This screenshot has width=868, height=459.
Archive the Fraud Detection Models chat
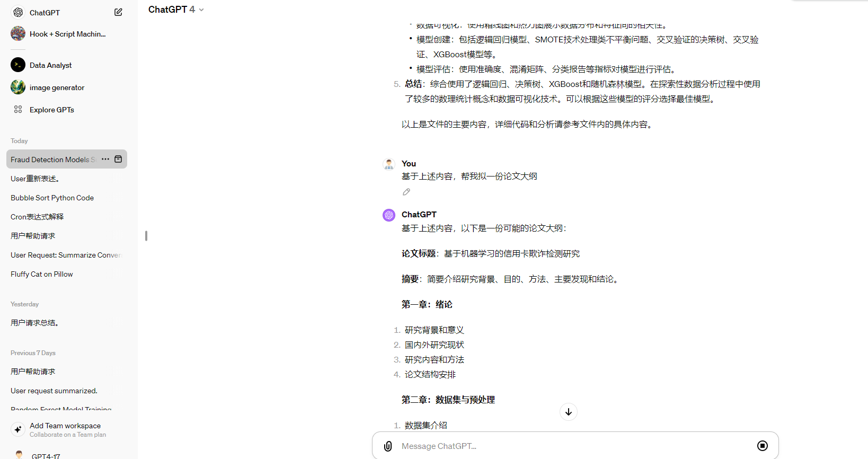pyautogui.click(x=118, y=159)
